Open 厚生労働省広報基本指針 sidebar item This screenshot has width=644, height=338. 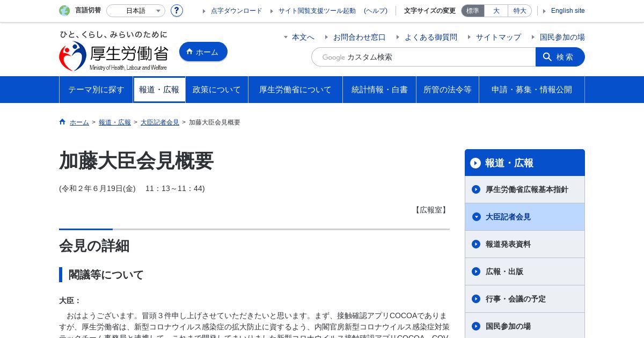click(525, 189)
